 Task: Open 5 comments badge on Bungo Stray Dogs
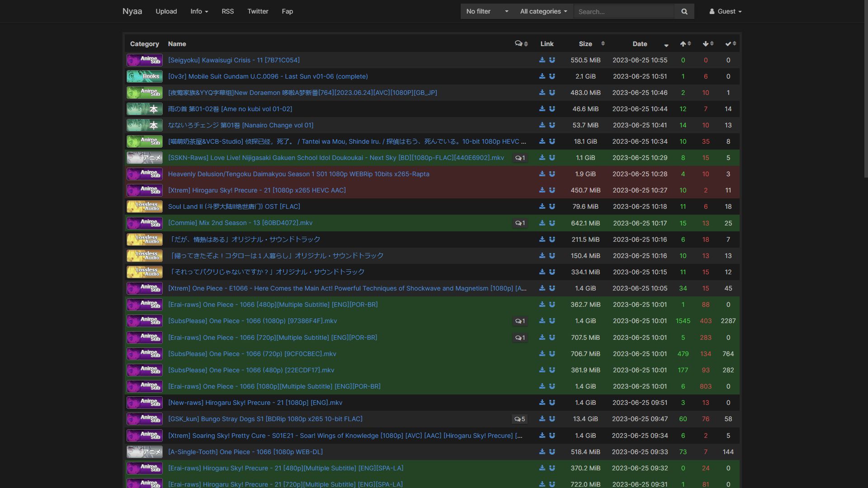click(x=520, y=419)
